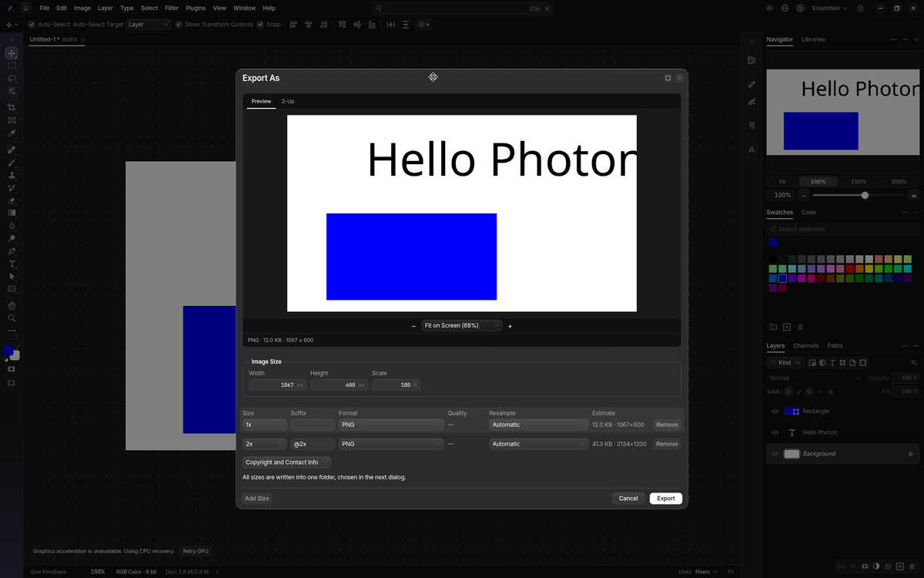Activate the Zoom tool

point(12,318)
